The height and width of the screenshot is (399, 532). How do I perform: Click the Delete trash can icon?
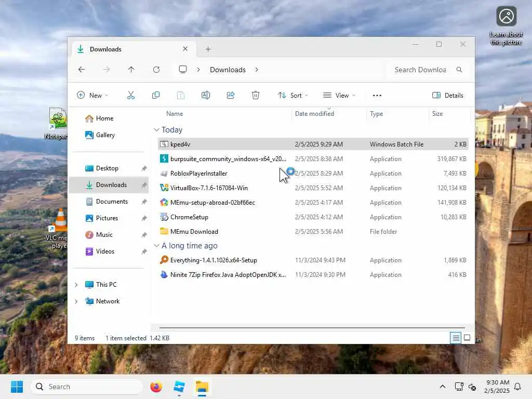(256, 96)
